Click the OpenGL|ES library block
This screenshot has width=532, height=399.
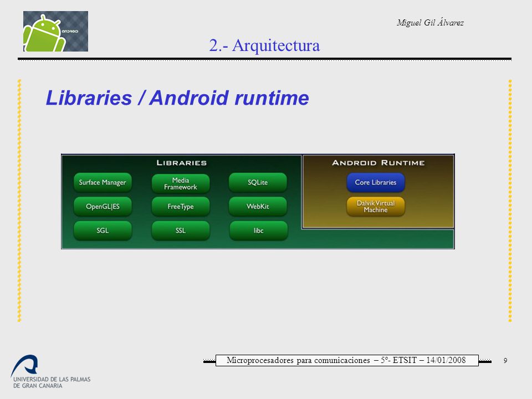103,207
